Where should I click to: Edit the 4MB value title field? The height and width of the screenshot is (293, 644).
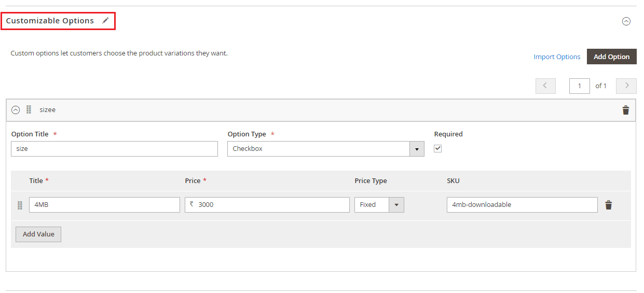pyautogui.click(x=104, y=205)
